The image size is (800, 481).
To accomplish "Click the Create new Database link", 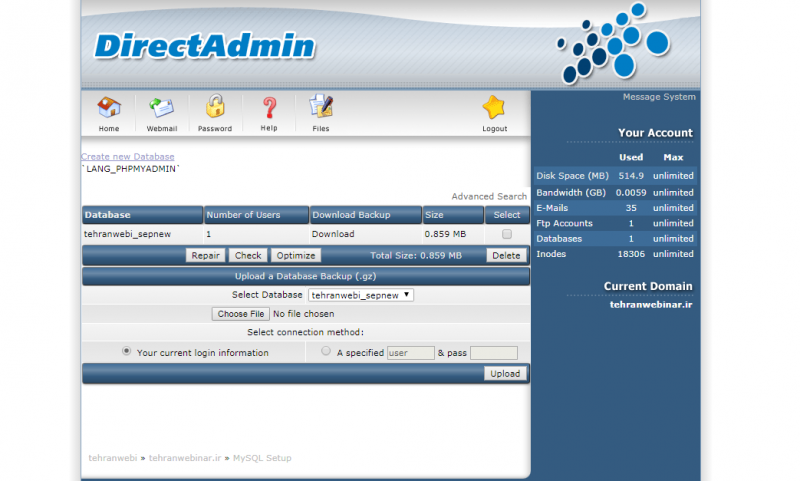I will point(127,157).
